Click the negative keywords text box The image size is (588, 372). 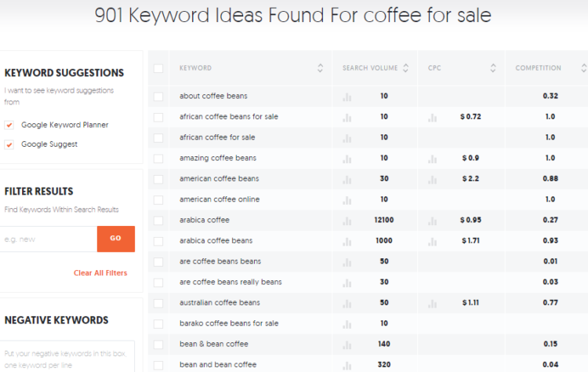[68, 356]
